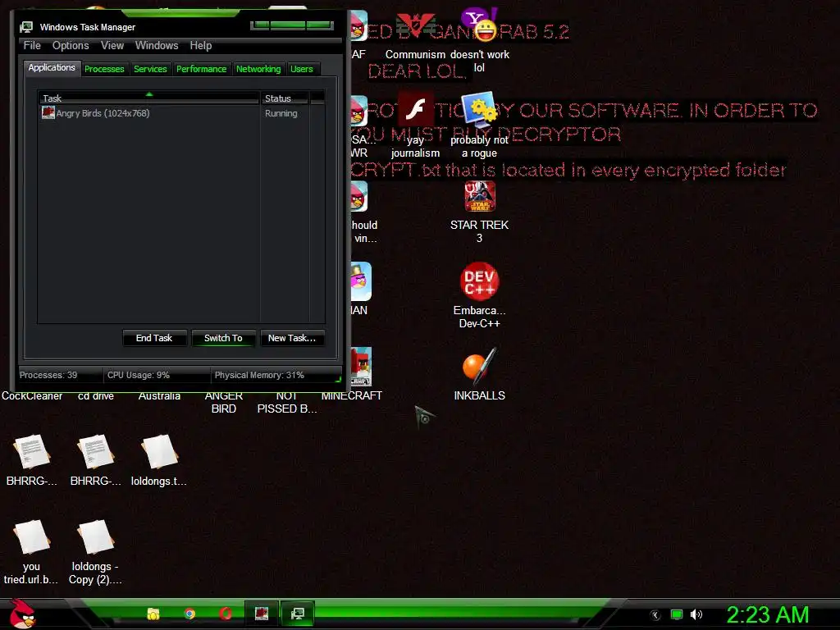Open the View menu
This screenshot has width=840, height=630.
[112, 46]
